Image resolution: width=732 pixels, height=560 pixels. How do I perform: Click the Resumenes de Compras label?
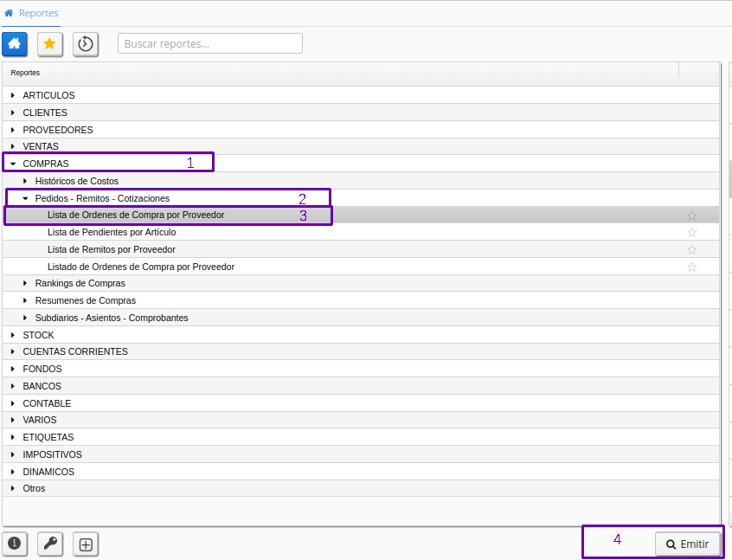pos(86,301)
